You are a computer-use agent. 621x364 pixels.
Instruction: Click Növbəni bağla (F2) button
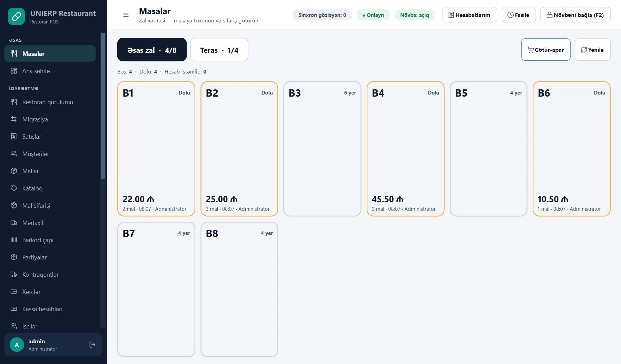[575, 15]
